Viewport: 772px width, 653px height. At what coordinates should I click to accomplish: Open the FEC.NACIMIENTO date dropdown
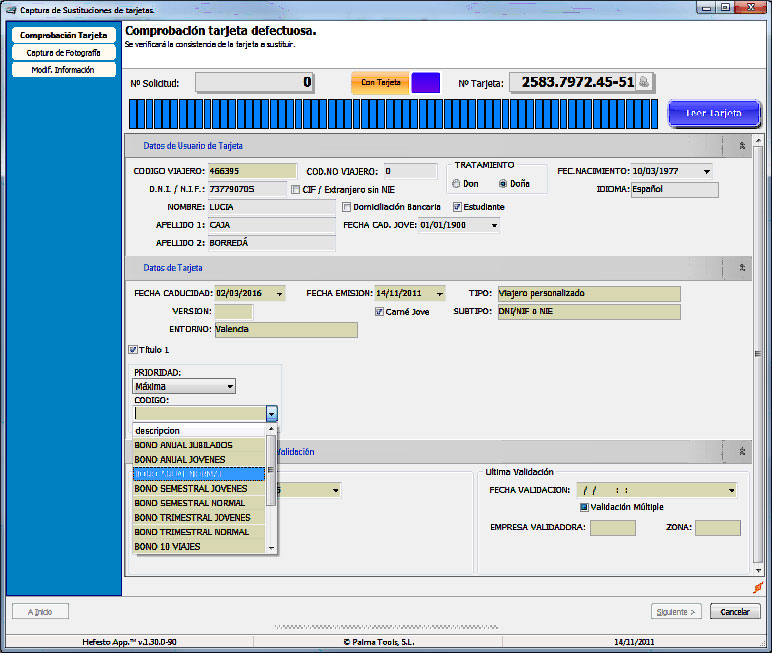706,171
